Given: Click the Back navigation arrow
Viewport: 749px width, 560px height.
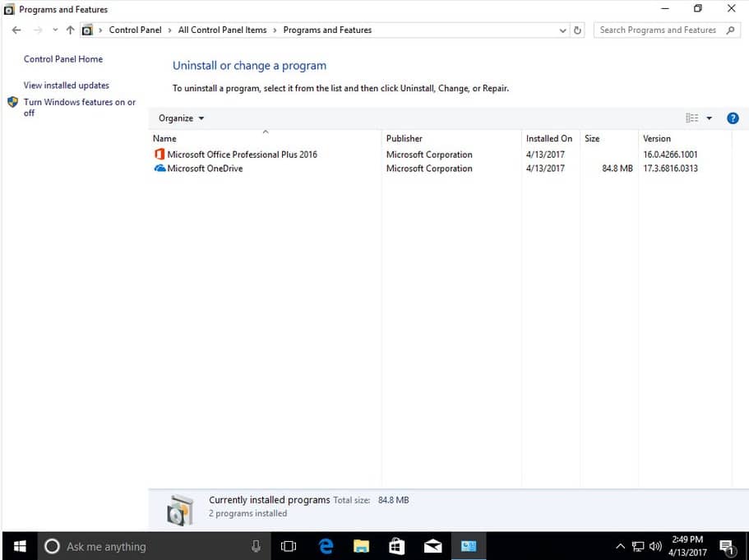Looking at the screenshot, I should pyautogui.click(x=16, y=30).
